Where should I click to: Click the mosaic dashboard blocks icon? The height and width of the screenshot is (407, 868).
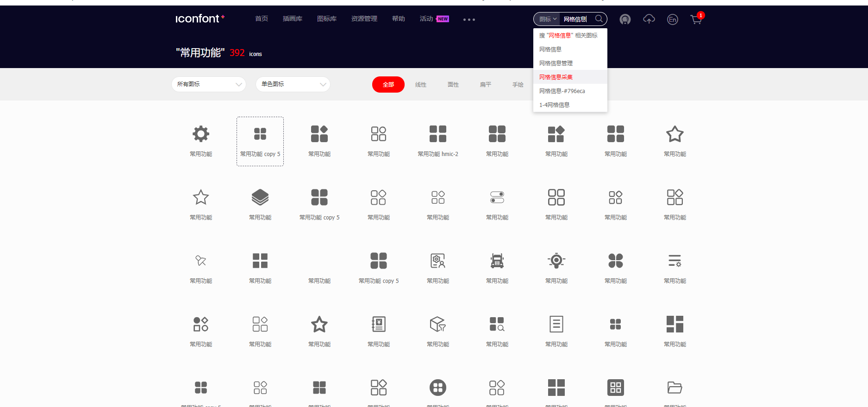tap(675, 324)
